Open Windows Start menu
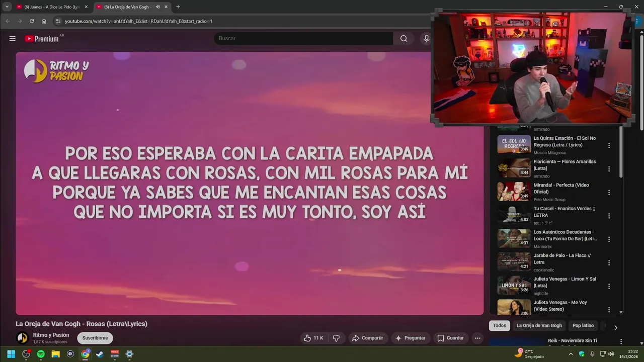Viewport: 644px width, 362px height. click(11, 354)
